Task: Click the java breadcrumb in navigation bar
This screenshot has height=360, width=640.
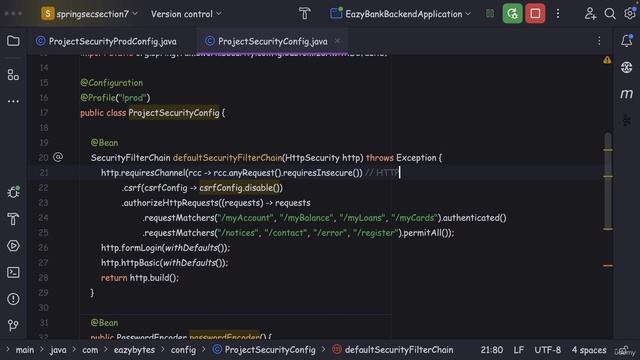Action: 58,350
